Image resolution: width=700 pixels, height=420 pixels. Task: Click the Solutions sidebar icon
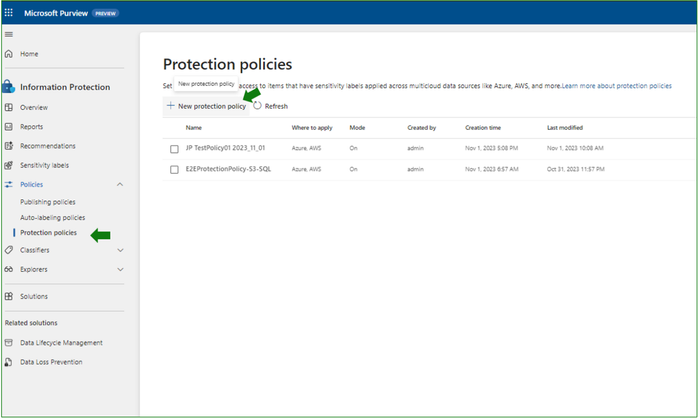9,296
